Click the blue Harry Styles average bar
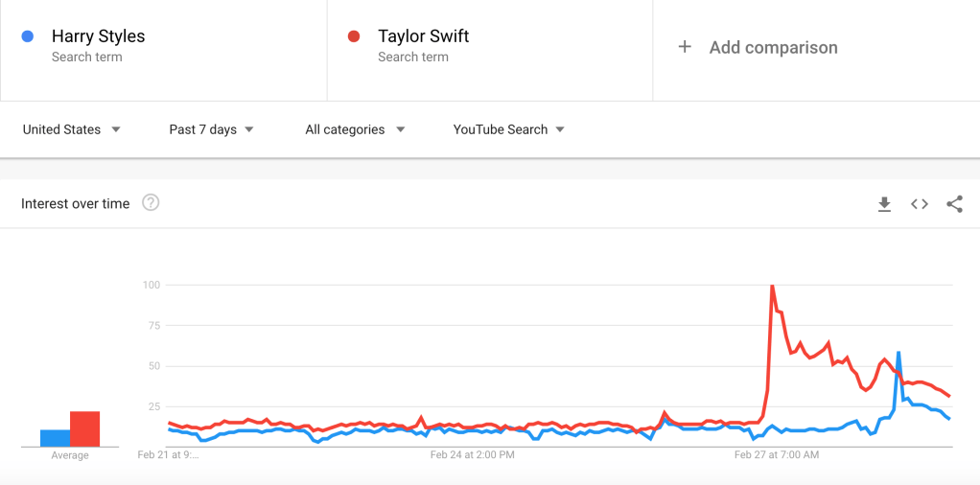 click(55, 438)
